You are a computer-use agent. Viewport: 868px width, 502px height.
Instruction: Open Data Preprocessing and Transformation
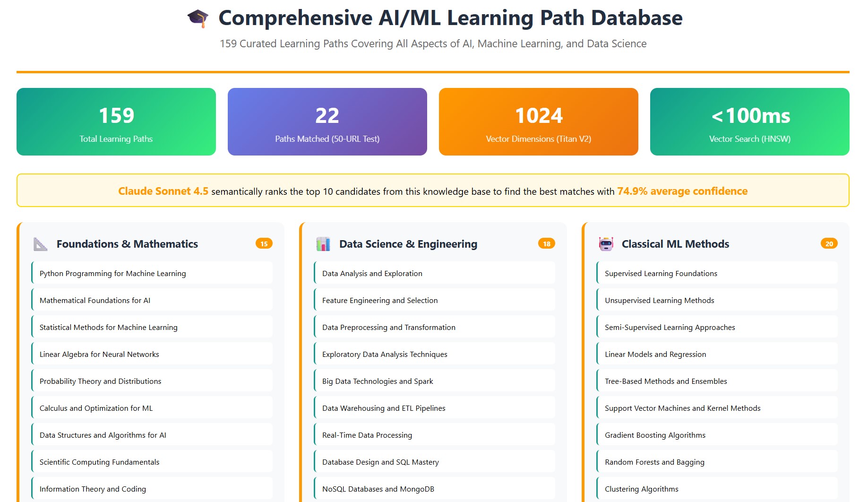435,327
